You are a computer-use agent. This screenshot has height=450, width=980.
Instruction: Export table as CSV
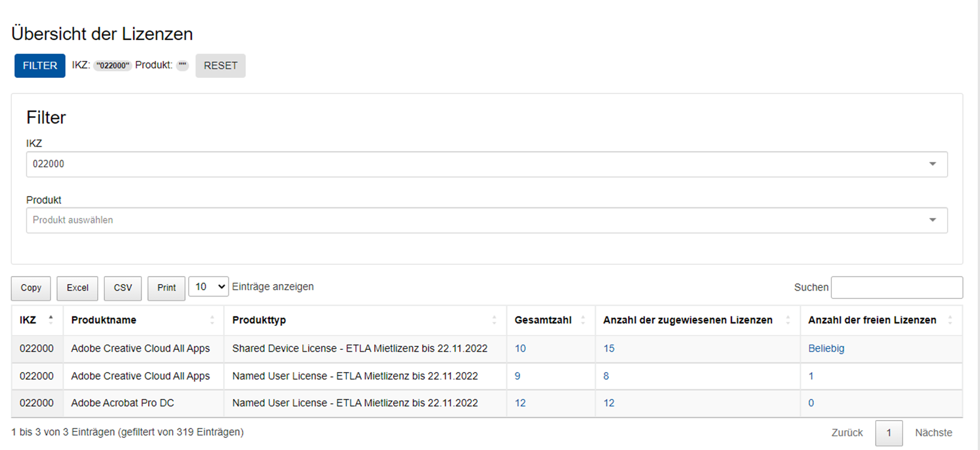coord(123,288)
